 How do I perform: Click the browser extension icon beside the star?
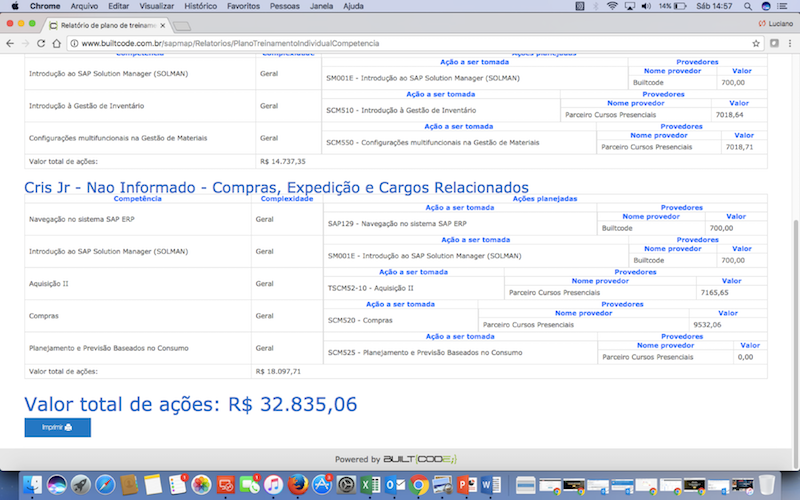click(774, 43)
